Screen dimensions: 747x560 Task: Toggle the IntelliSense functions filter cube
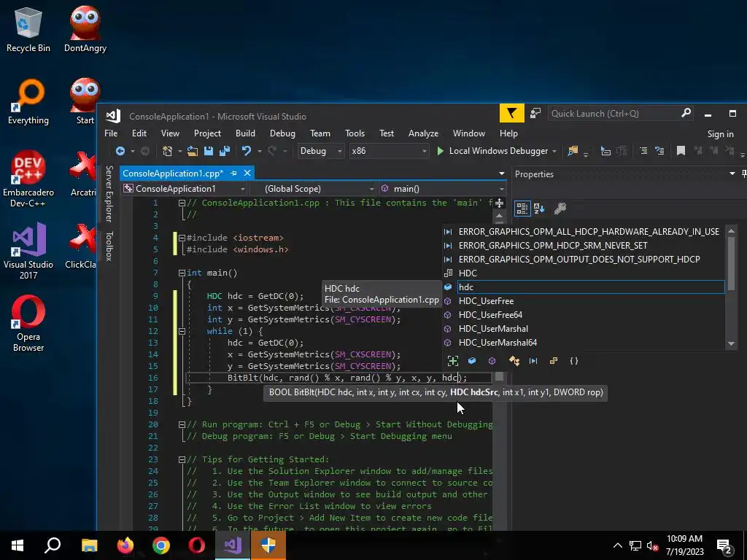492,361
